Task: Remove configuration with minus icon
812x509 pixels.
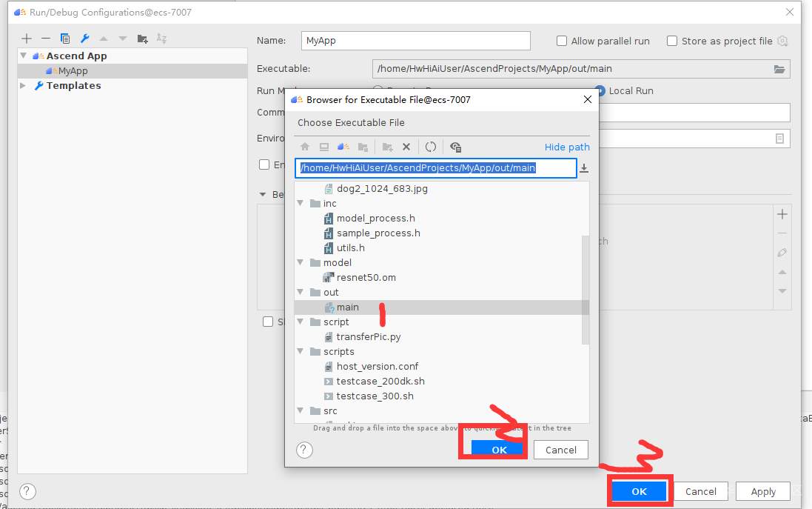Action: (46, 39)
